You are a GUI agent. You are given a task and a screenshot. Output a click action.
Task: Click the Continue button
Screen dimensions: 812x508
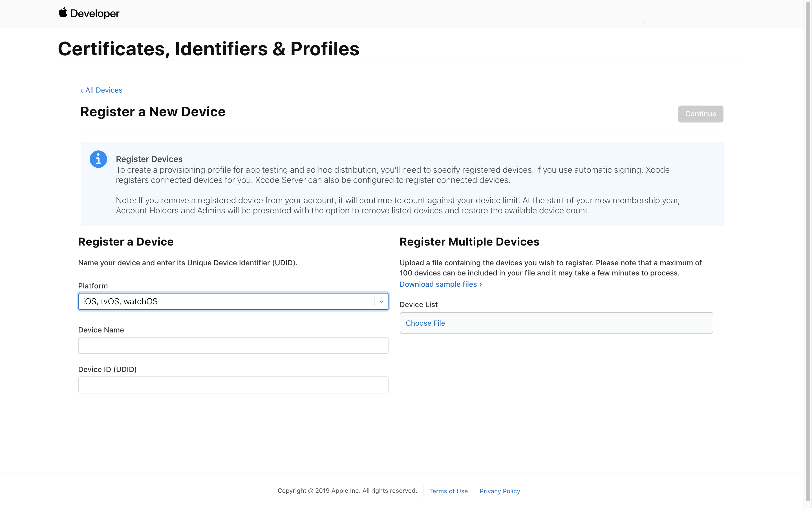click(701, 114)
